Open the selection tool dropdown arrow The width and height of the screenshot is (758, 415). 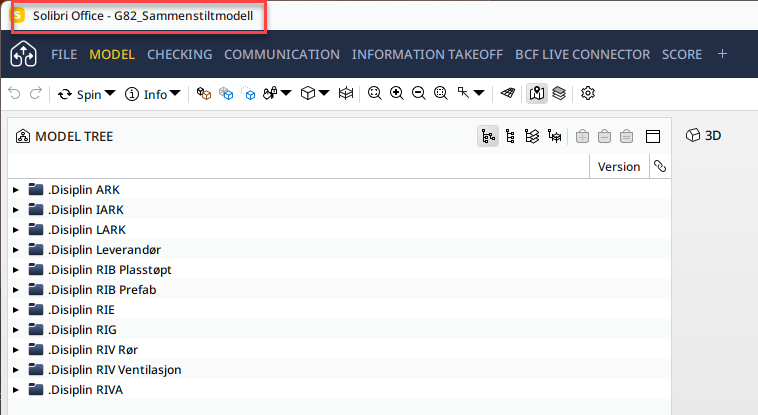(x=479, y=93)
